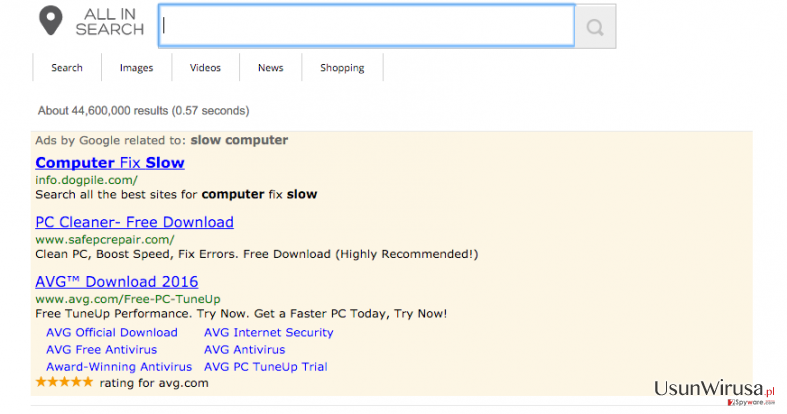Click the AVG PC TuneUp Trial link
Screen dimensions: 787x414
[x=266, y=366]
